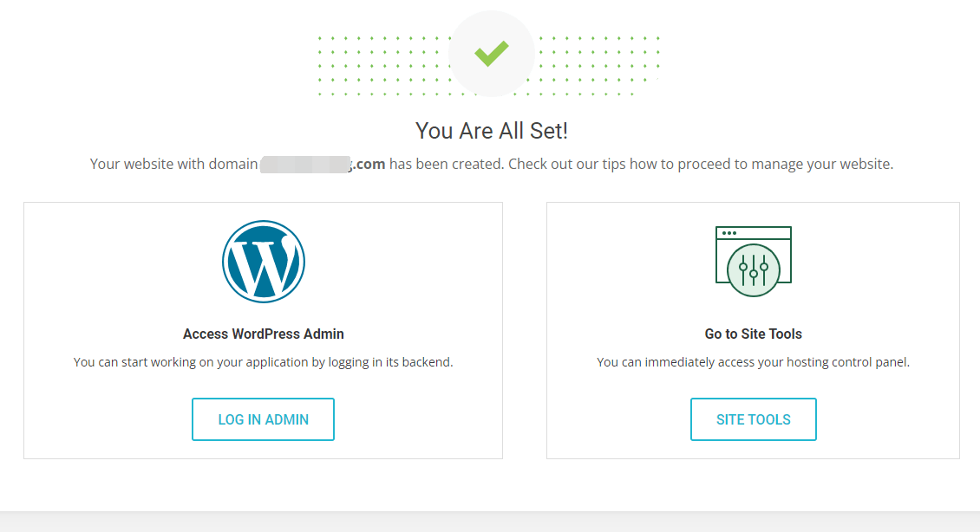Click the "Check out our tips" sentence

pos(700,164)
